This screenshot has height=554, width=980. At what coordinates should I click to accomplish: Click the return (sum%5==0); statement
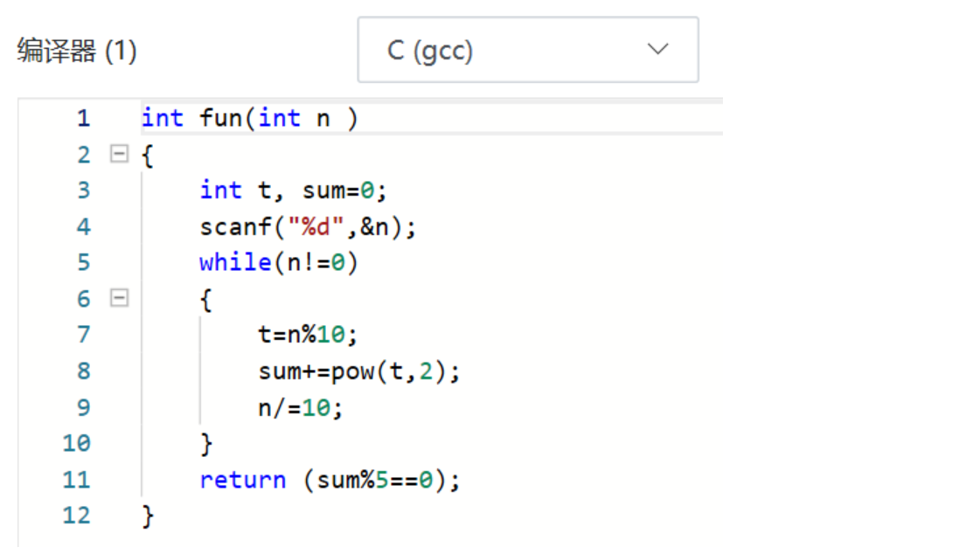pos(330,481)
